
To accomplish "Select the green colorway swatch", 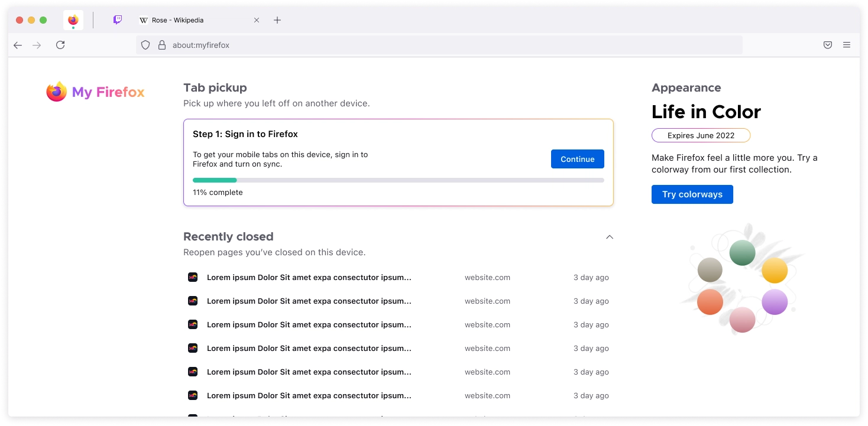I will (743, 253).
